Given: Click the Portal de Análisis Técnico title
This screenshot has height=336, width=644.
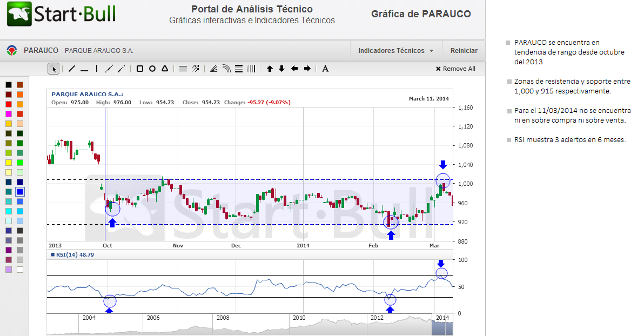Looking at the screenshot, I should point(252,9).
